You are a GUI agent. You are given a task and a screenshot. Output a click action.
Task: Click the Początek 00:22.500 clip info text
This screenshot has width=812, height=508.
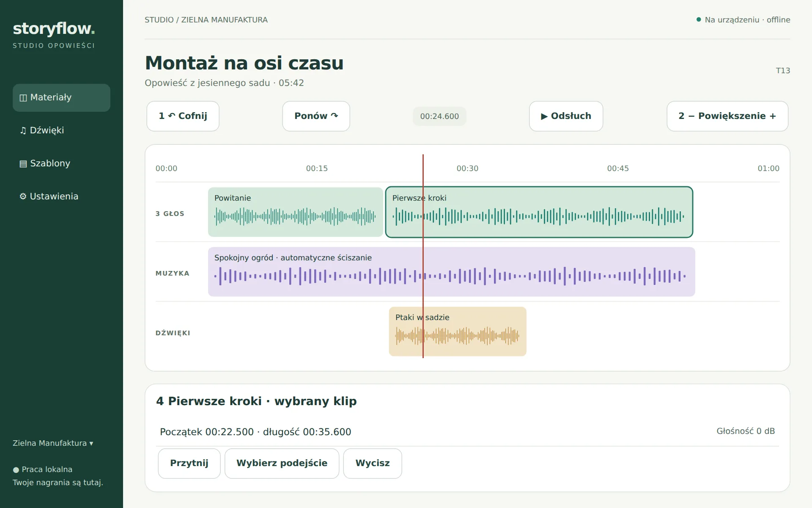(255, 432)
